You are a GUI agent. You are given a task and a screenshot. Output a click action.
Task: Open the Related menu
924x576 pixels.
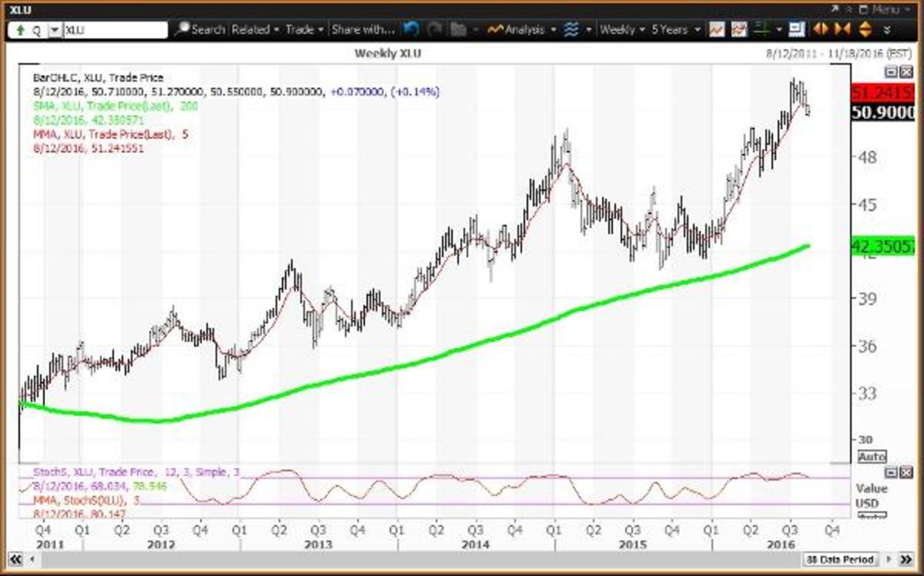255,30
